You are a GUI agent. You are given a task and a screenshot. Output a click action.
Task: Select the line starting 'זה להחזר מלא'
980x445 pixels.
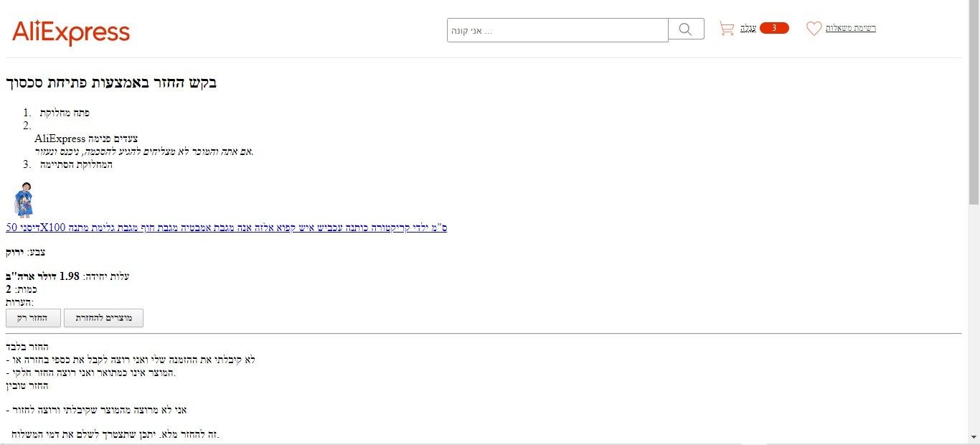pyautogui.click(x=116, y=434)
